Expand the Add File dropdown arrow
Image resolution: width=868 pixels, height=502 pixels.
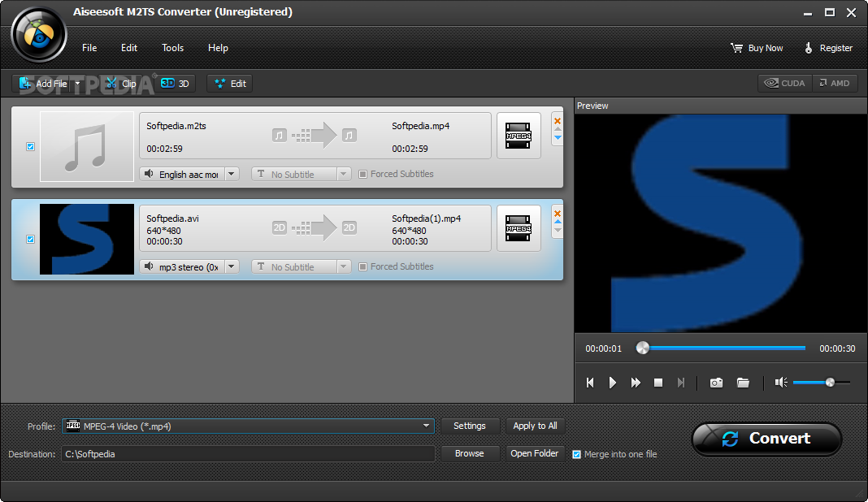[x=77, y=84]
